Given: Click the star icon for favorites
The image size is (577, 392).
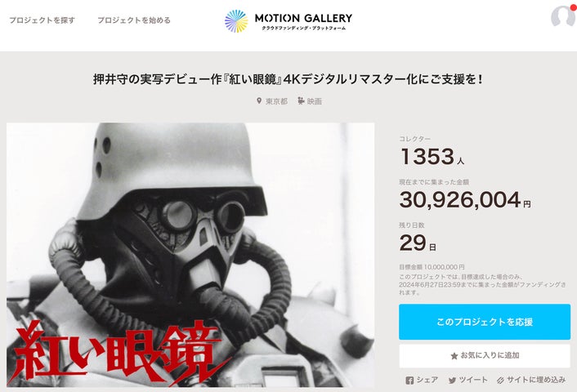Looking at the screenshot, I should pyautogui.click(x=454, y=356).
